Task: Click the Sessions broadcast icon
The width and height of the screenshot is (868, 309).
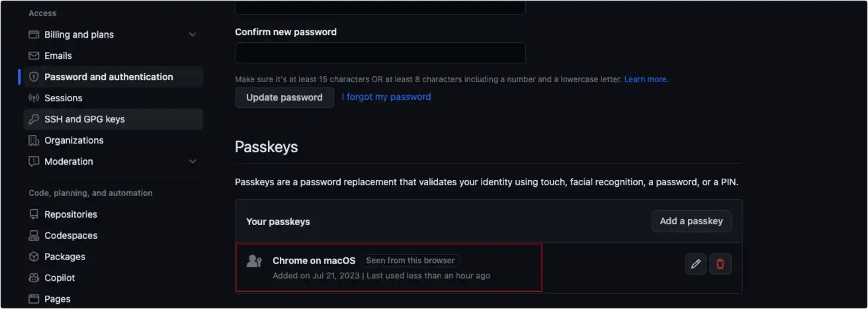Action: coord(34,98)
